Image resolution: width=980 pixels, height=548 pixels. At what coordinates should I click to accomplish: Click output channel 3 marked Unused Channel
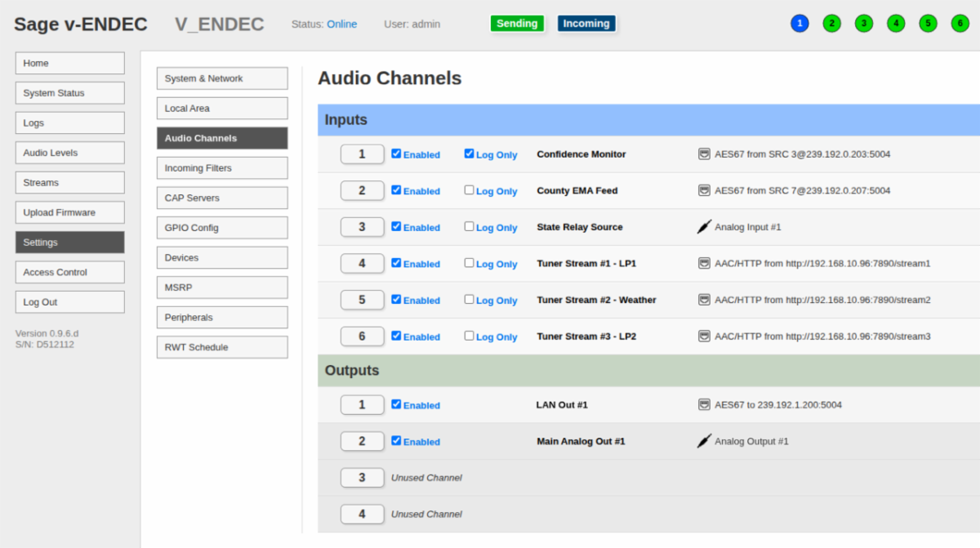[362, 477]
